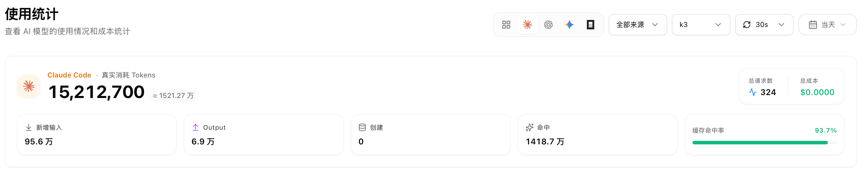This screenshot has height=179, width=868.
Task: Click the 命中 sparkle icon
Action: coord(529,127)
